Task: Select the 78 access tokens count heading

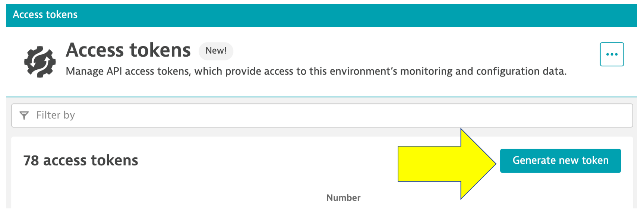Action: point(80,161)
